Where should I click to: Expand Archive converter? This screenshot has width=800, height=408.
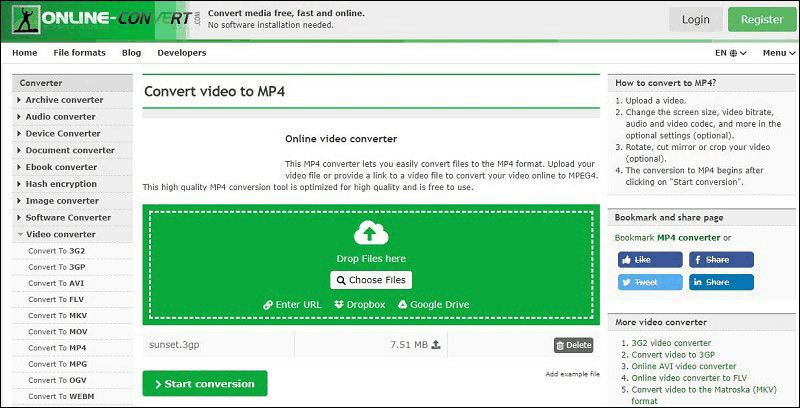click(72, 100)
